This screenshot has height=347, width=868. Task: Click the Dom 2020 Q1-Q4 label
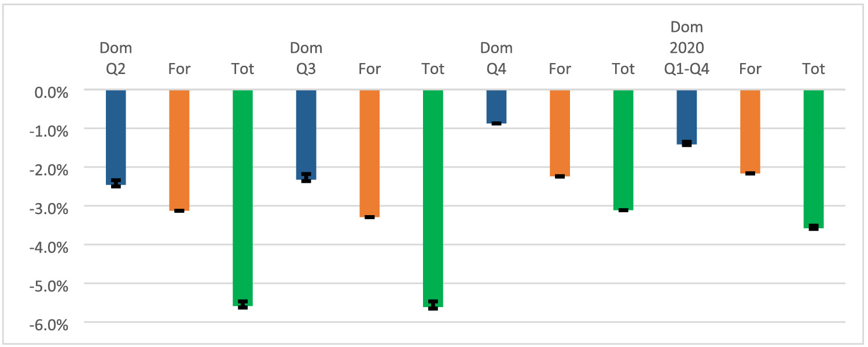687,47
